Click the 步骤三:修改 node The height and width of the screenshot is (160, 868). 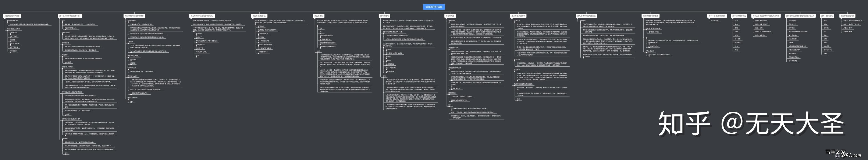pyautogui.click(x=848, y=28)
